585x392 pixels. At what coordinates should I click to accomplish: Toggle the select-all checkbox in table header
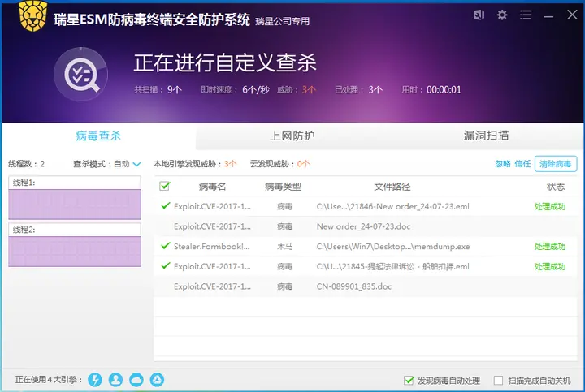pos(164,186)
